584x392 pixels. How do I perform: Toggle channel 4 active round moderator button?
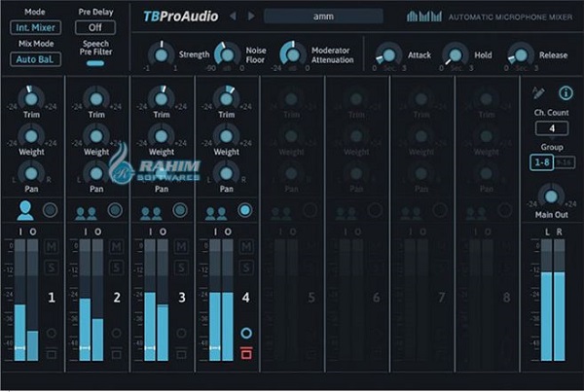coord(244,210)
